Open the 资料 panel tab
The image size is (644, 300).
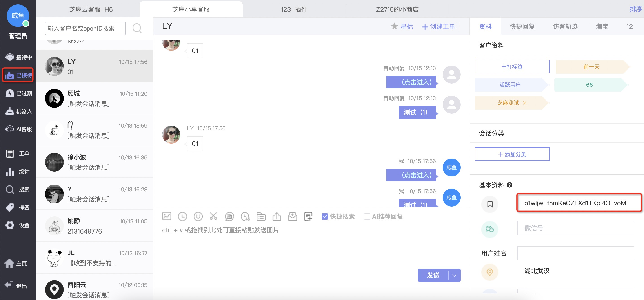tap(485, 26)
